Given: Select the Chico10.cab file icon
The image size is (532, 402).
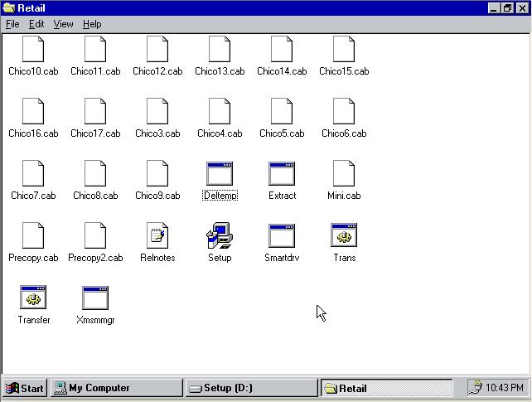Looking at the screenshot, I should click(33, 49).
